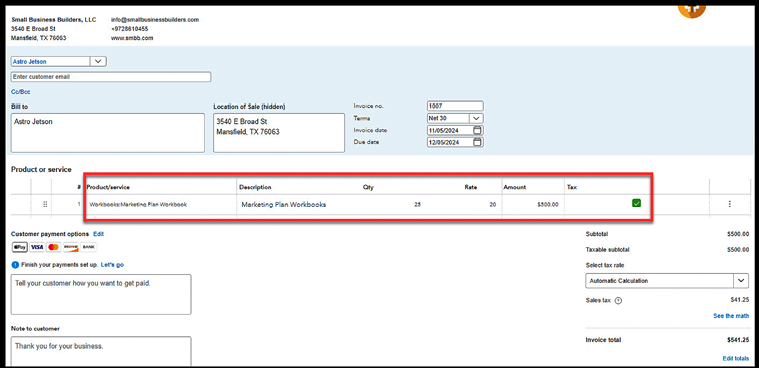Click the Sales tax $41.25 value

[x=740, y=300]
